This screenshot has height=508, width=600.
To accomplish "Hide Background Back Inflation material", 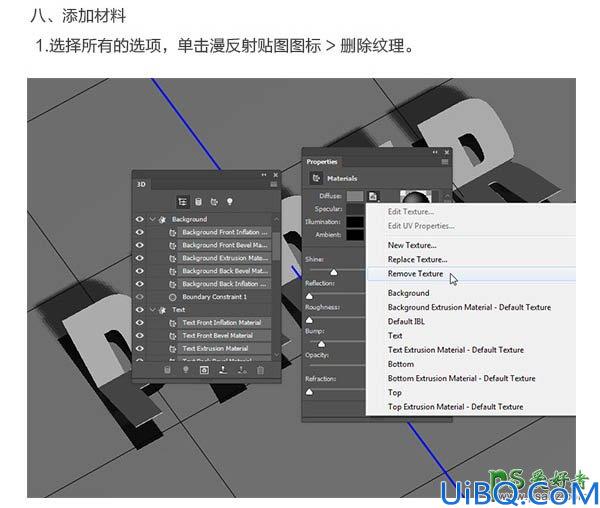I will coord(140,284).
